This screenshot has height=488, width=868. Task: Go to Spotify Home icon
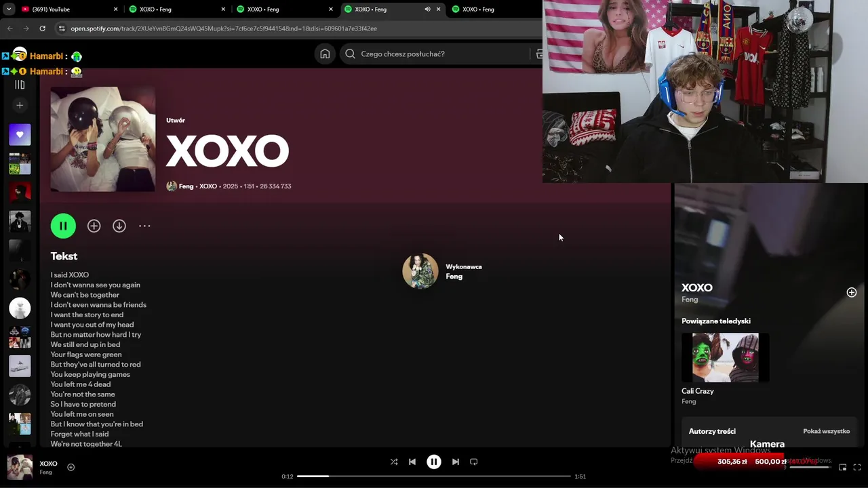pyautogui.click(x=325, y=54)
